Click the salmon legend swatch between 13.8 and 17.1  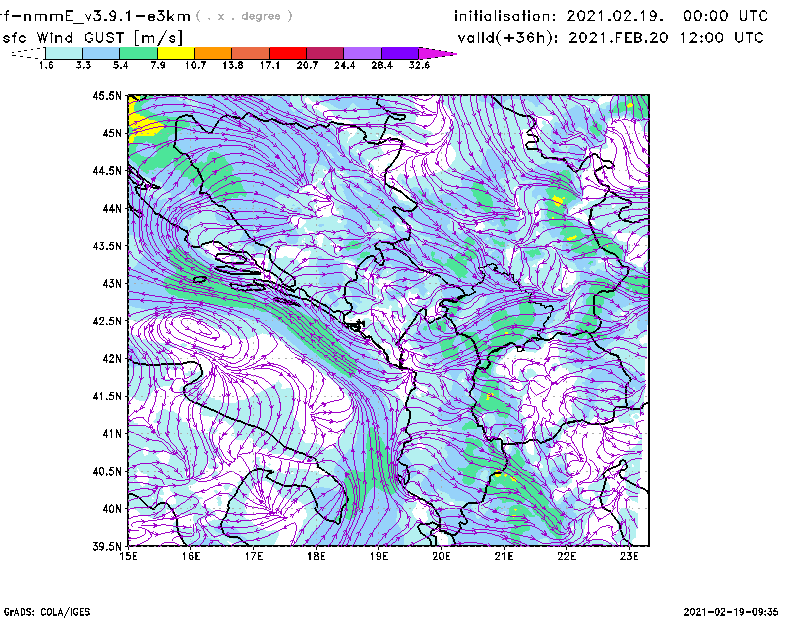pyautogui.click(x=251, y=53)
